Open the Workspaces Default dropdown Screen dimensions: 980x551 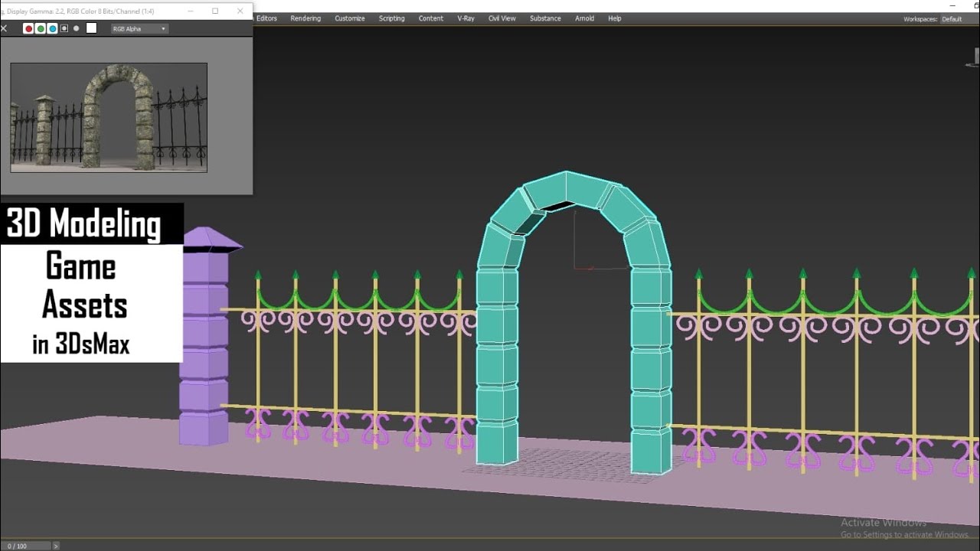958,19
